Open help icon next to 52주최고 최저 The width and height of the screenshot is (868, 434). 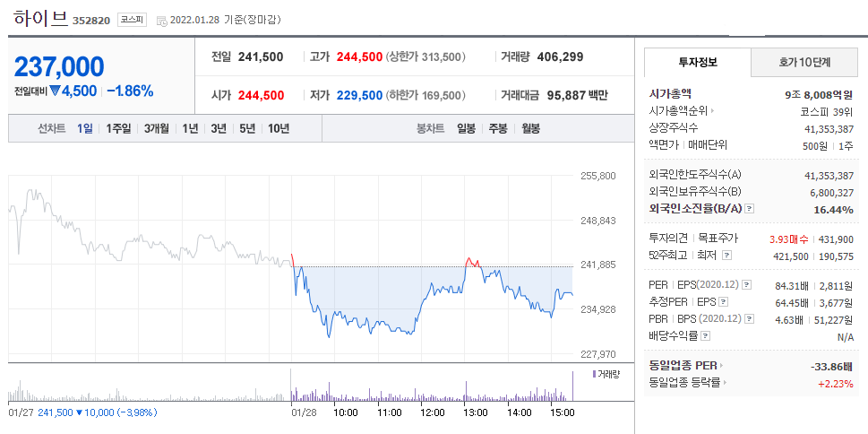tap(727, 256)
